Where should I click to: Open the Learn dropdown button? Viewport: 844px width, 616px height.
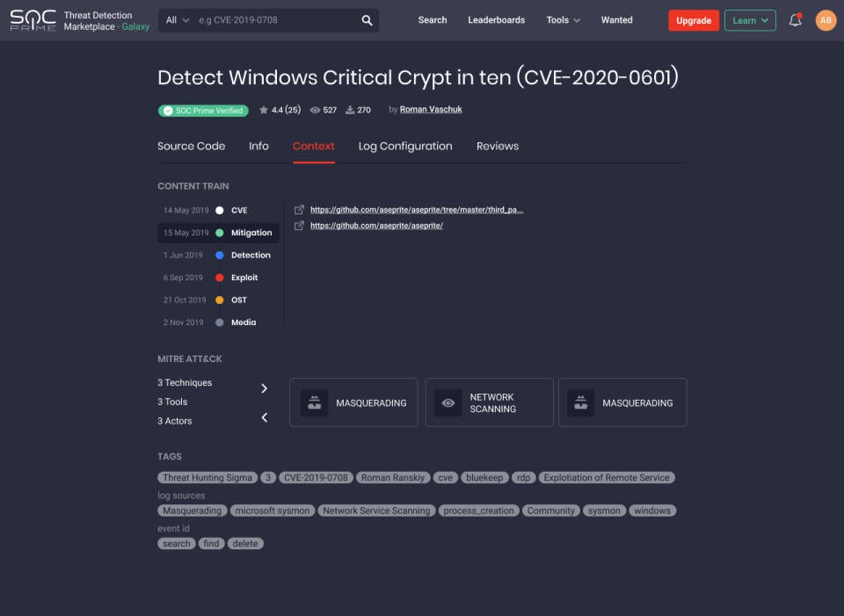click(x=750, y=20)
